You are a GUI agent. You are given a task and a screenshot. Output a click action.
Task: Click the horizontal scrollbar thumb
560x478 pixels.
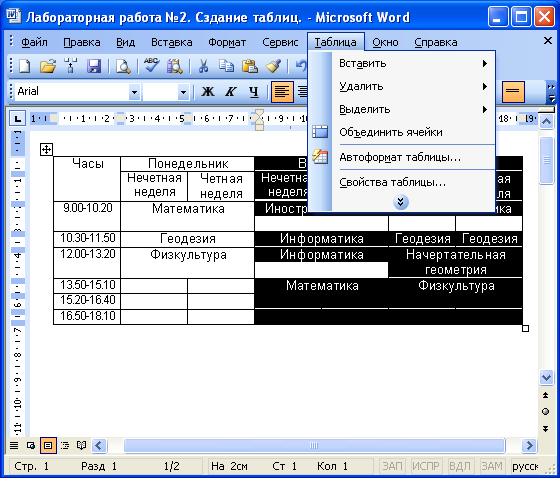[314, 445]
